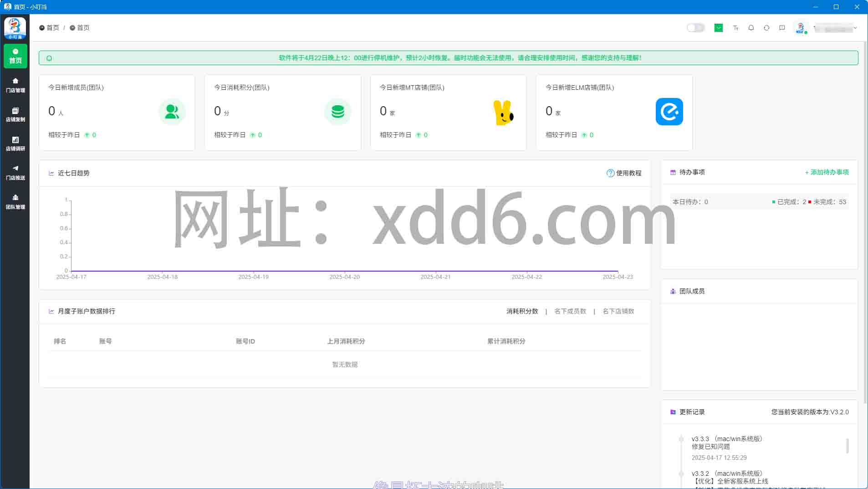Click the green theme color swatch
The image size is (868, 489).
719,28
